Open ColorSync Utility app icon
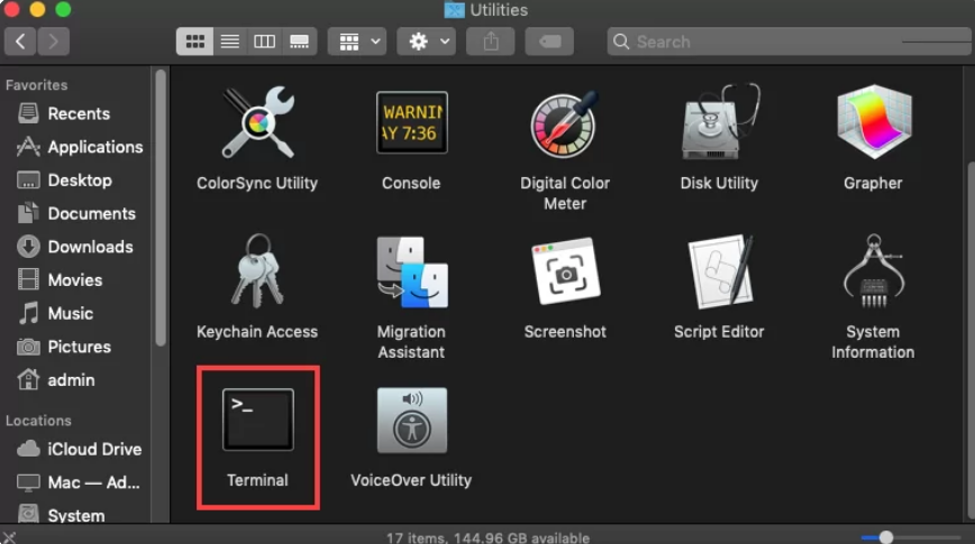 pos(258,122)
